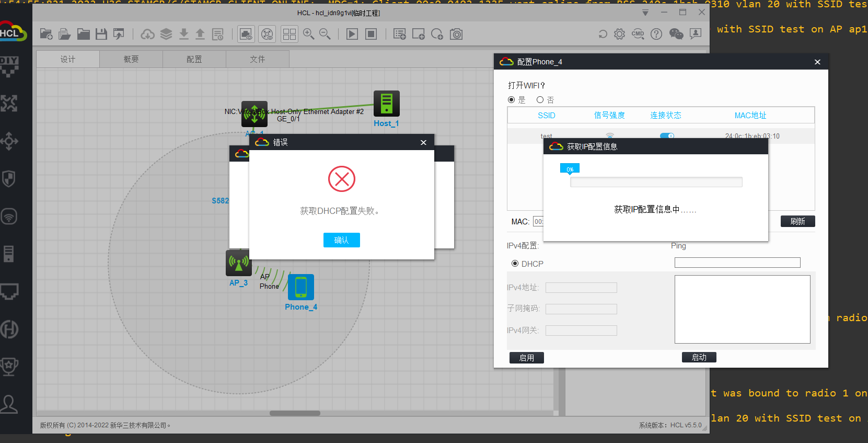Stop all devices with stop button
868x443 pixels.
[371, 35]
